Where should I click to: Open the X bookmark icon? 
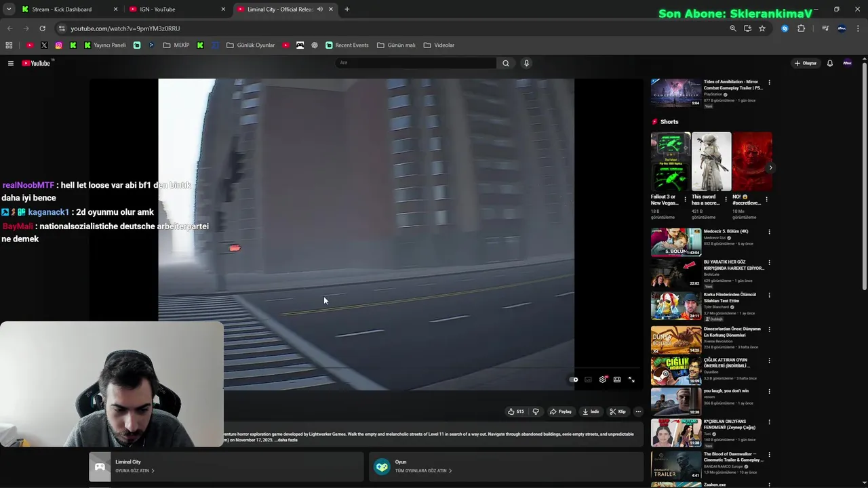44,45
